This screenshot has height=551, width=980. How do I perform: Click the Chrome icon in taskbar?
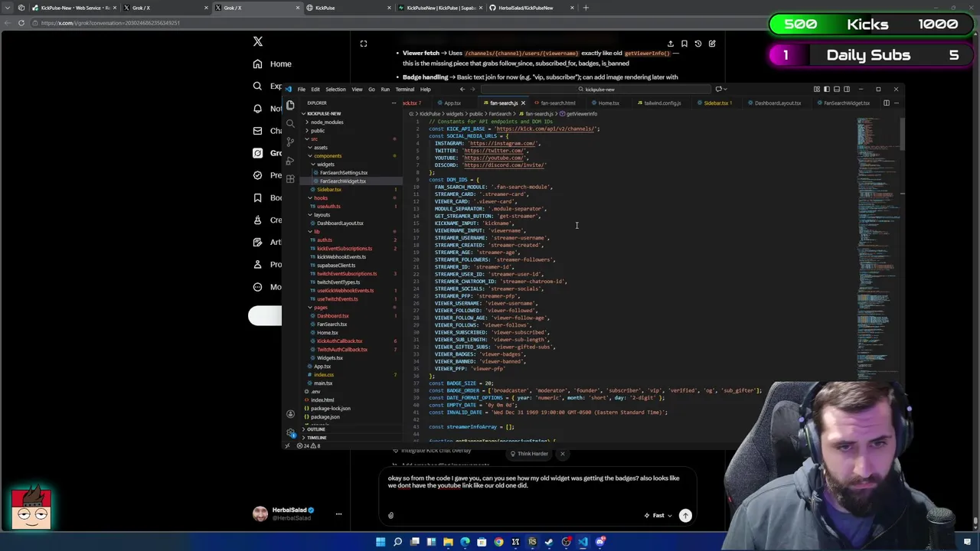point(498,542)
